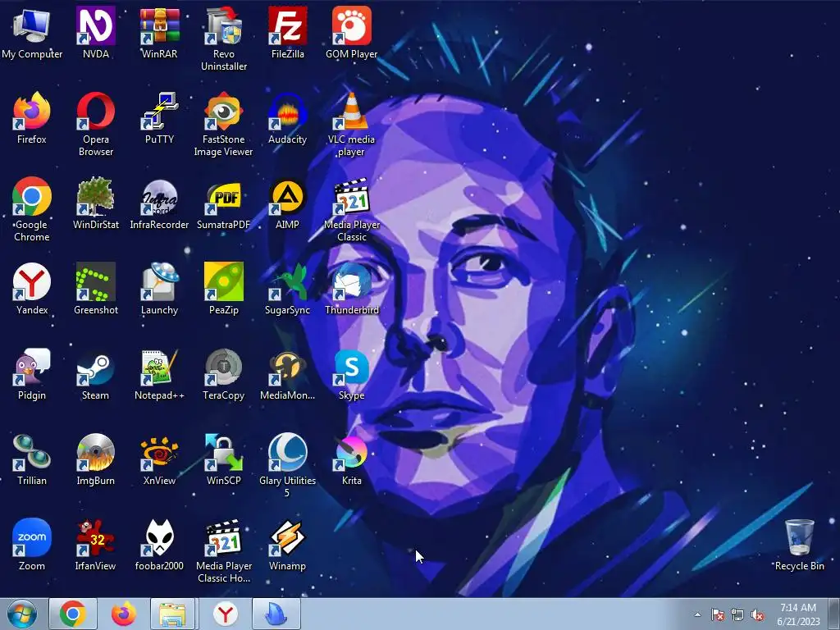Launch Yandex browser from the taskbar
This screenshot has height=630, width=840.
click(x=226, y=614)
